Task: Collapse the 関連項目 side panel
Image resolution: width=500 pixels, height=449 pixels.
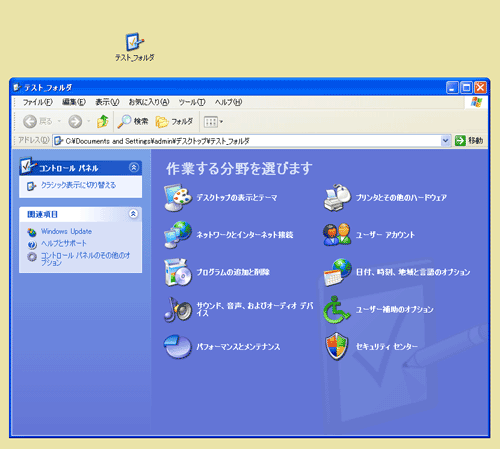Action: (x=133, y=214)
